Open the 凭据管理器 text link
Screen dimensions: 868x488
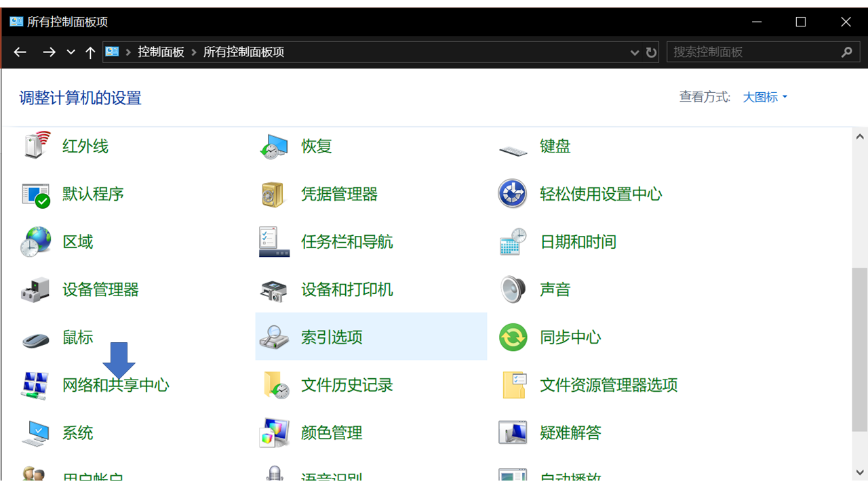tap(339, 194)
